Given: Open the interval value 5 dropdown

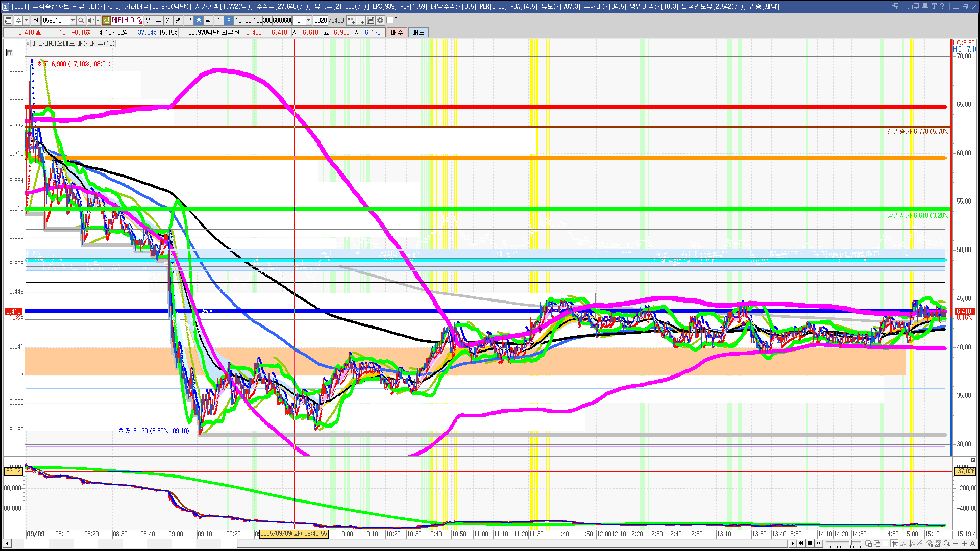Looking at the screenshot, I should tap(308, 20).
